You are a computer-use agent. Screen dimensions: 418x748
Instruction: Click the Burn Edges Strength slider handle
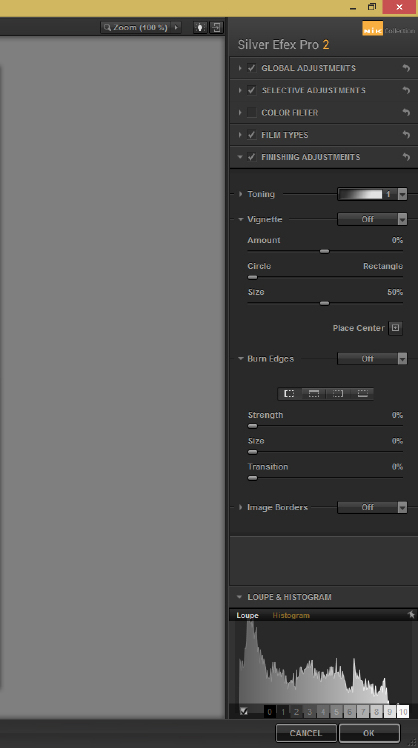252,426
